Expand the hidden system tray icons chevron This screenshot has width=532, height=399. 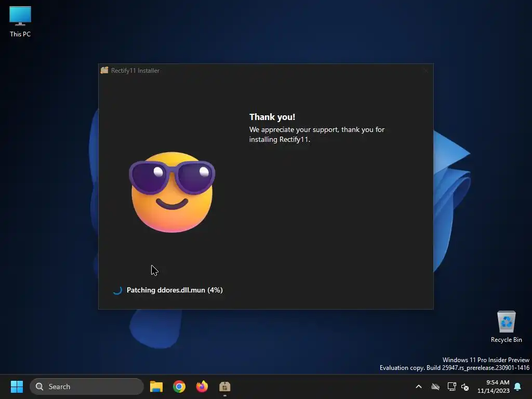(419, 387)
